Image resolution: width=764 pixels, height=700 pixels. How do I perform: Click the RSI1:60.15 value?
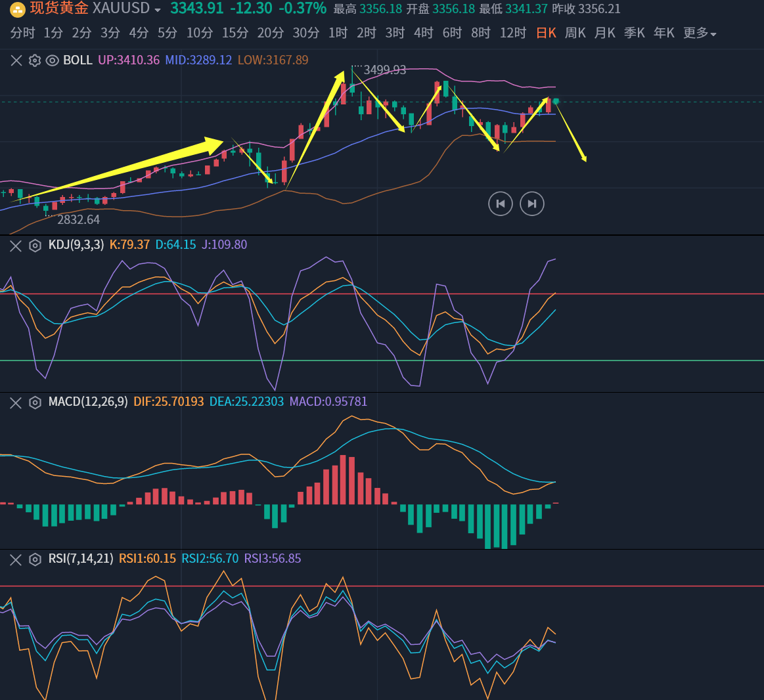[147, 559]
